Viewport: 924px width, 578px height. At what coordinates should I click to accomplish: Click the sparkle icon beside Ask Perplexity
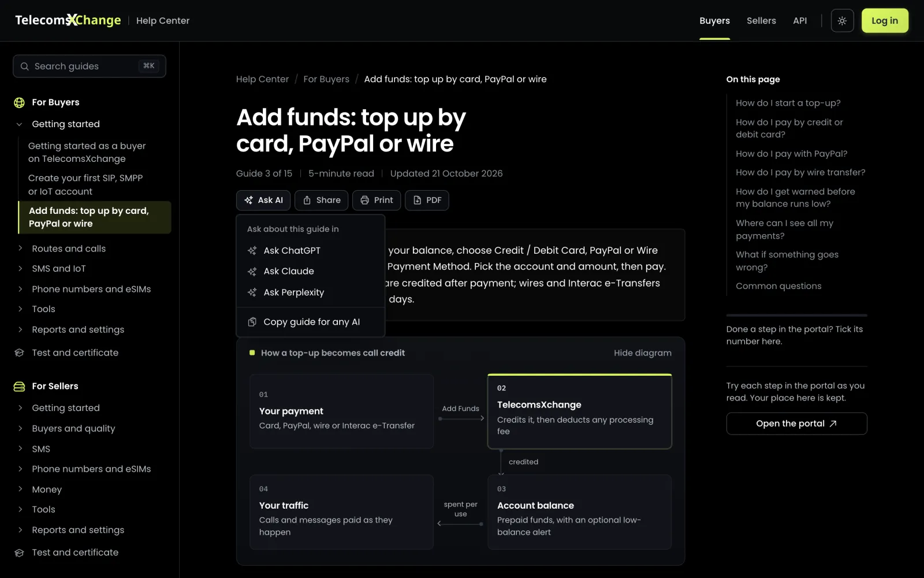252,292
